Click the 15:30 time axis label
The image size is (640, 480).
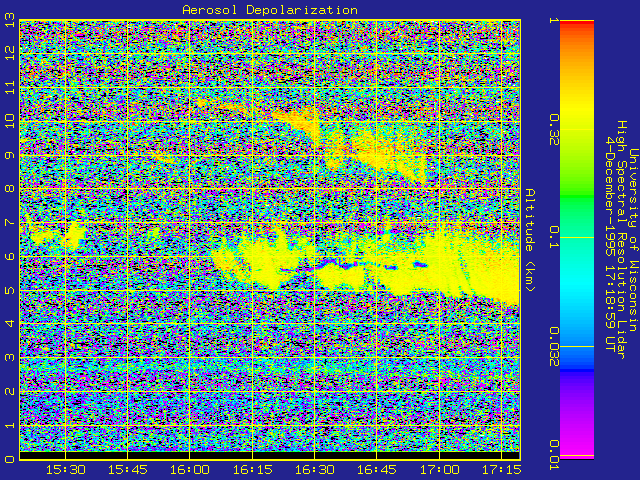pyautogui.click(x=66, y=470)
